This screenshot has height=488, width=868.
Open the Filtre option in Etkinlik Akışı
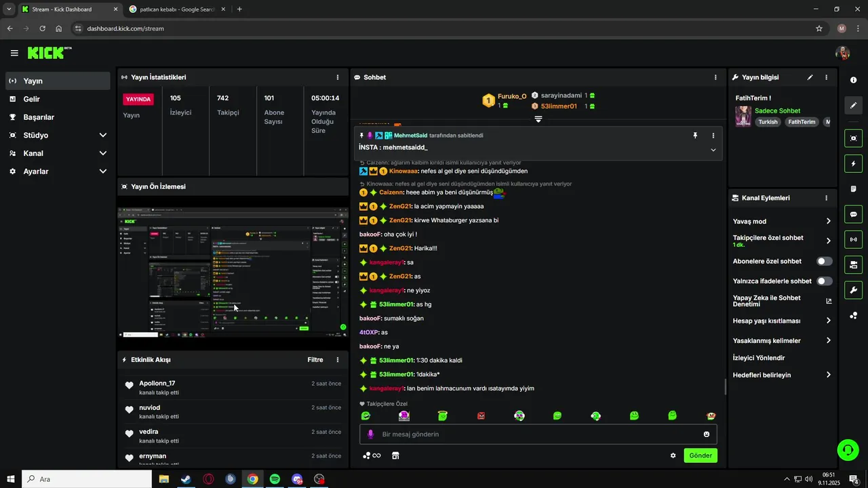pos(315,360)
